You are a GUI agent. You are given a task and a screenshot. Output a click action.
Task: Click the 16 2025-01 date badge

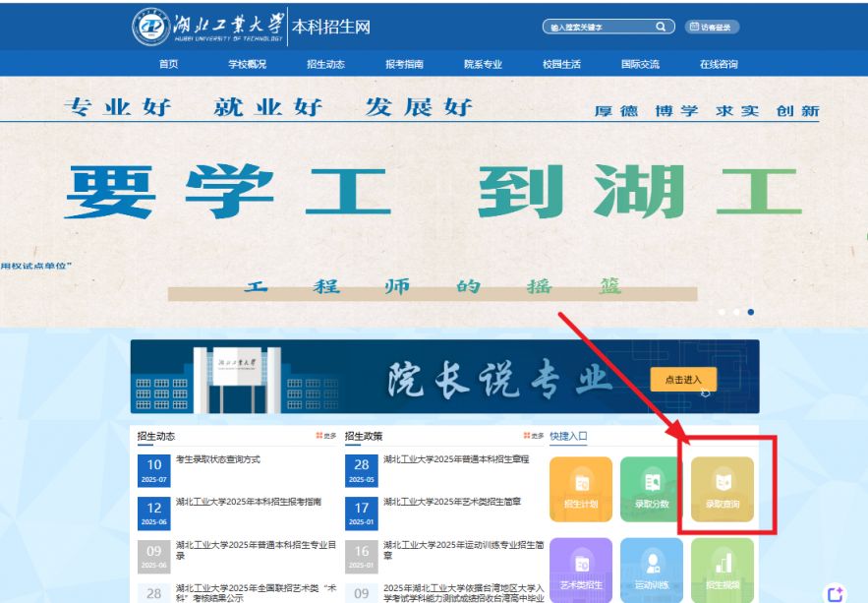coord(362,557)
